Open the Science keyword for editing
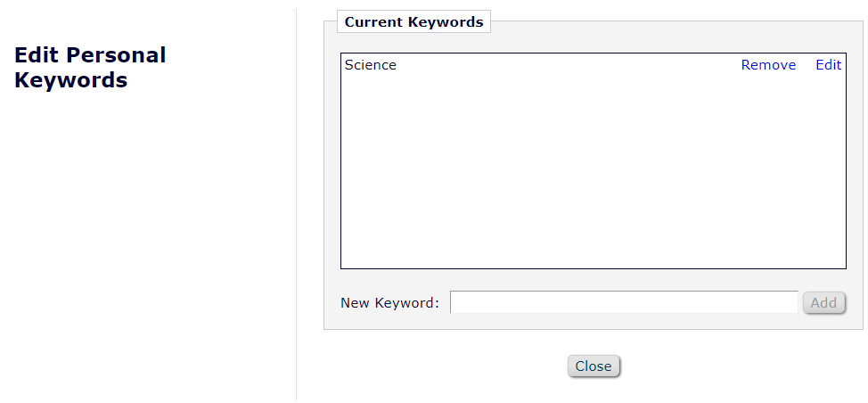Screen dimensions: 868x403 pyautogui.click(x=828, y=65)
